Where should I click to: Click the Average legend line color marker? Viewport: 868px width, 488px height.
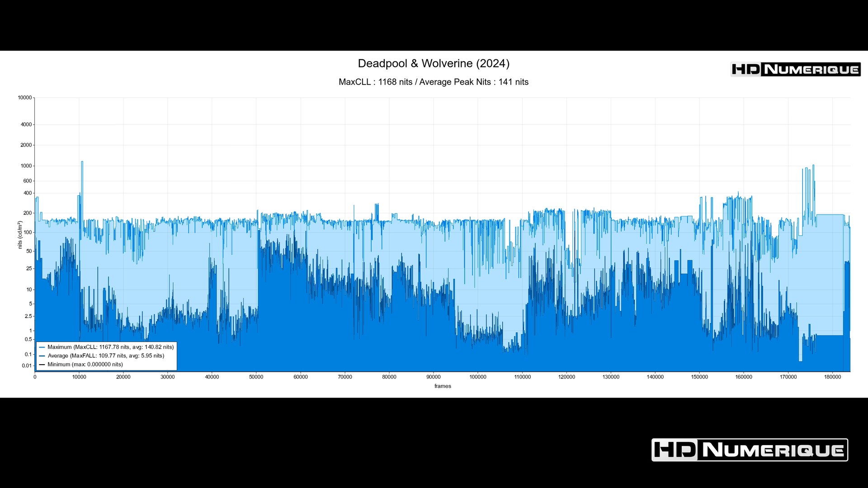42,356
